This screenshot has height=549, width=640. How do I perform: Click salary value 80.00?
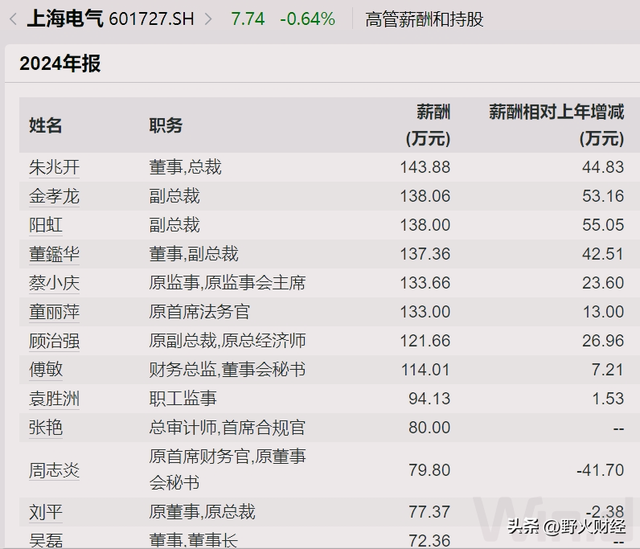coord(429,428)
